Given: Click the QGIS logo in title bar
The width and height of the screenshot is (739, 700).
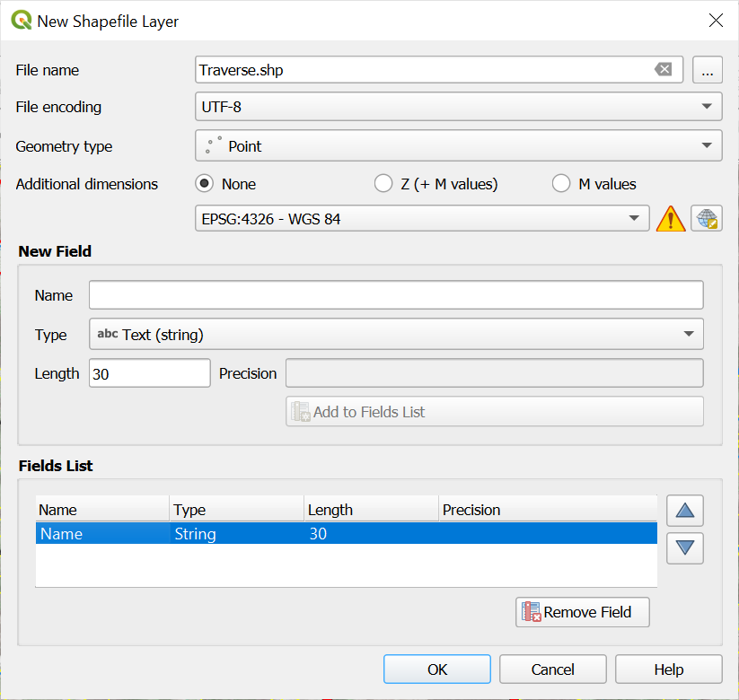Looking at the screenshot, I should 21,21.
